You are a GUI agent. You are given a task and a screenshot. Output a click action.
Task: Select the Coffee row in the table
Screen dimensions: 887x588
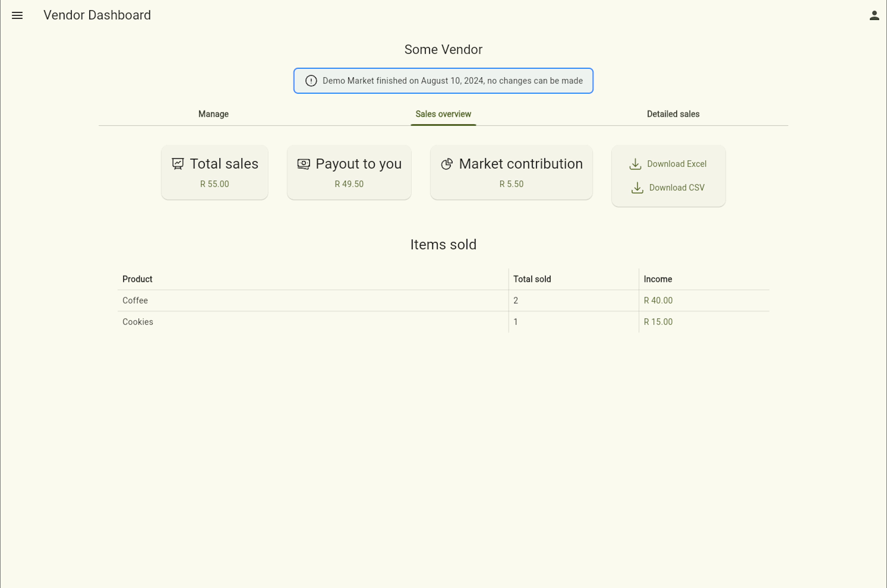(135, 300)
